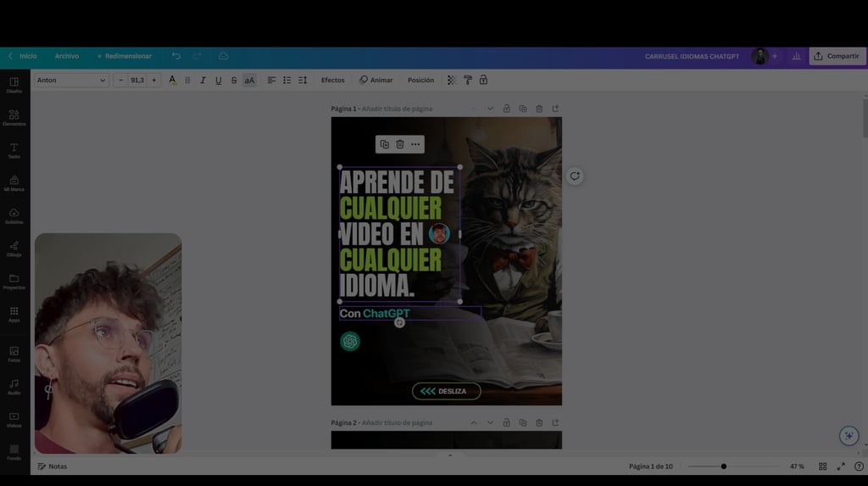Go back to Inicio

23,56
